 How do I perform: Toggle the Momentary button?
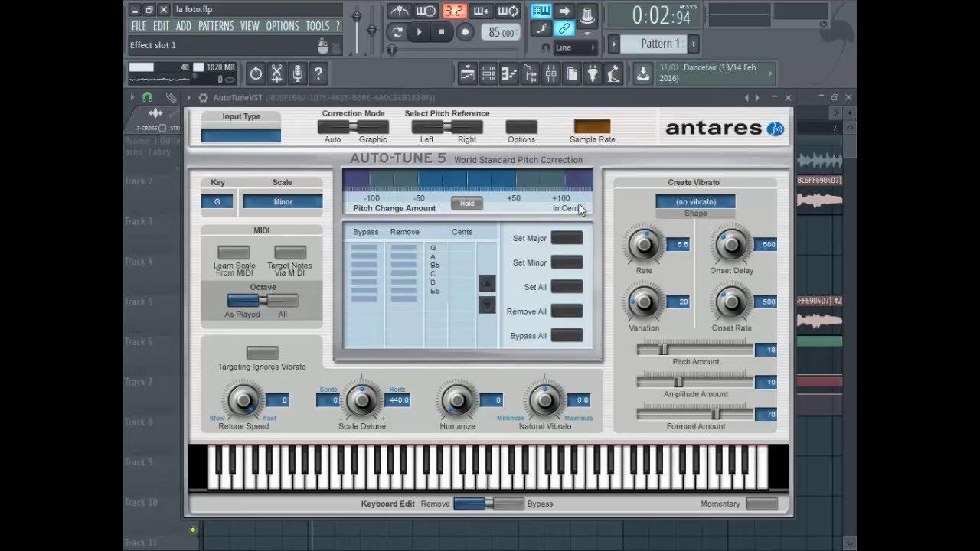tap(762, 504)
